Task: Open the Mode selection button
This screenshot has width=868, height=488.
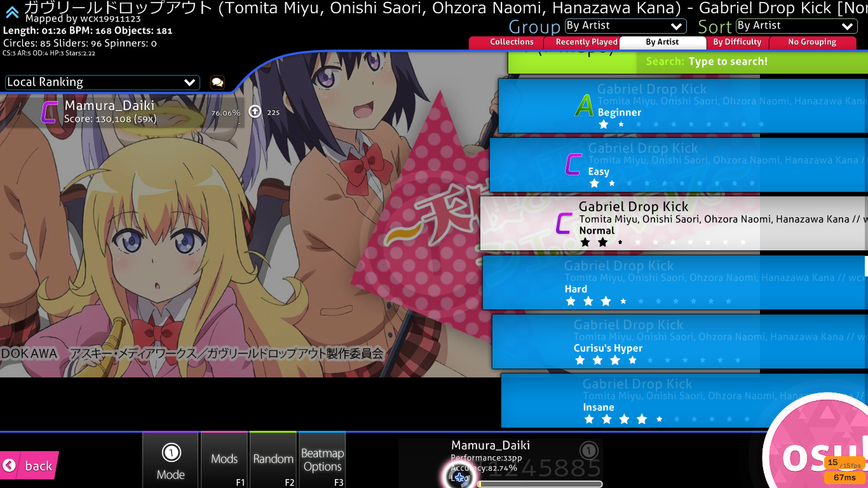Action: 170,460
